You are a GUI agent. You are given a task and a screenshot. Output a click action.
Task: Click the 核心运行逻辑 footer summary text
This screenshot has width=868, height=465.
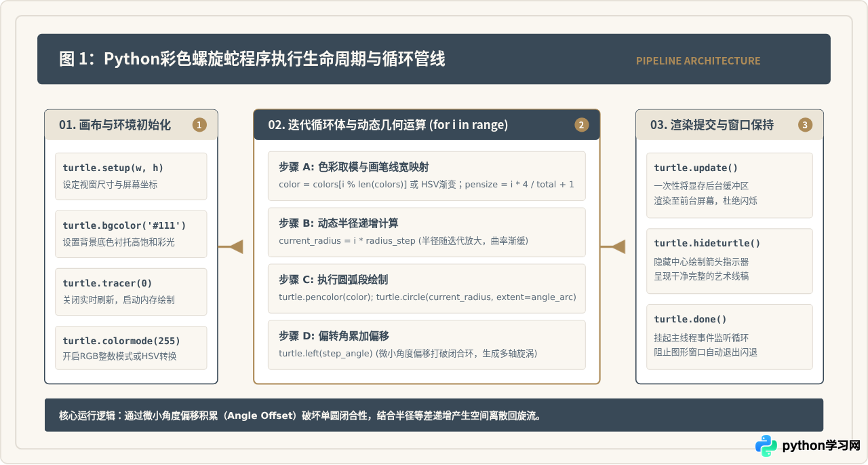(300, 415)
